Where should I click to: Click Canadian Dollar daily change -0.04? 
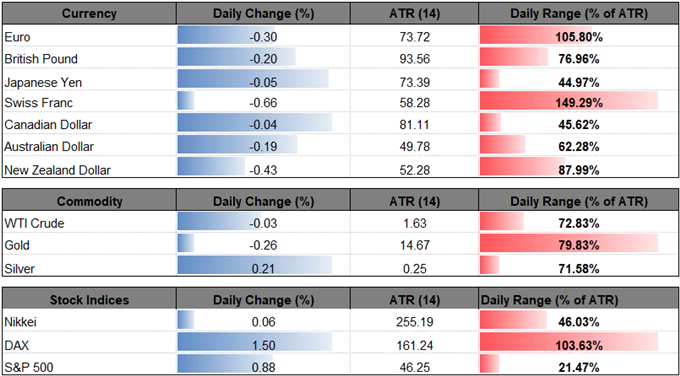click(x=263, y=125)
